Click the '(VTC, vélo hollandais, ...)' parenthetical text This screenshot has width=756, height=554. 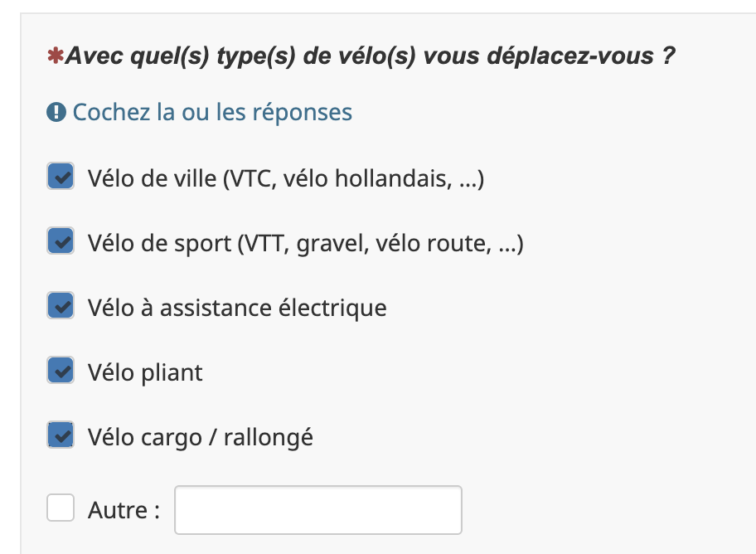[354, 178]
